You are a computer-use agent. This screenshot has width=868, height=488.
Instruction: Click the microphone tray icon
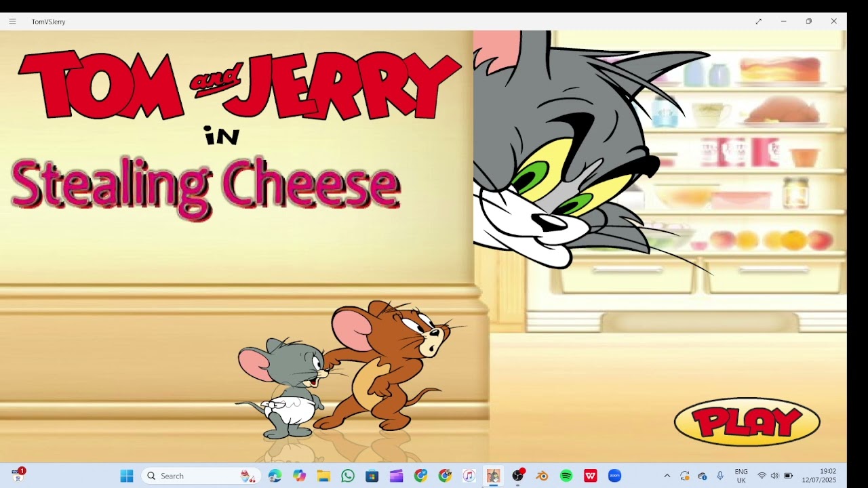(720, 476)
